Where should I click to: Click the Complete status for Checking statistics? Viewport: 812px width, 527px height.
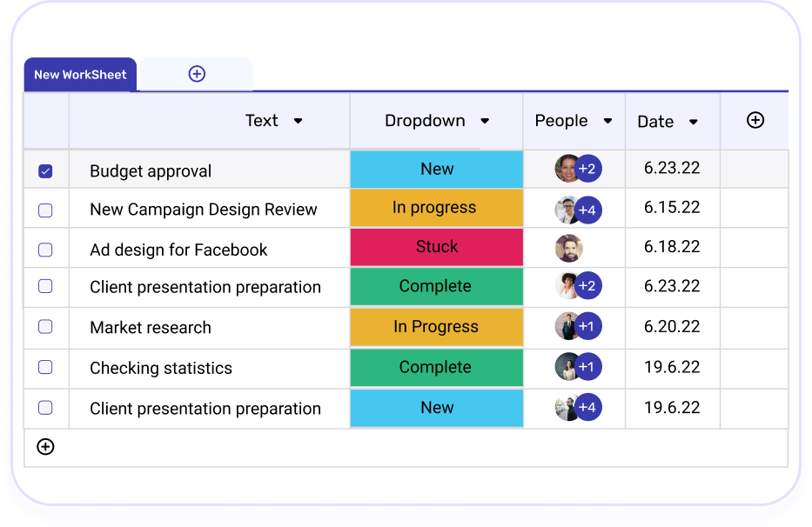coord(436,367)
